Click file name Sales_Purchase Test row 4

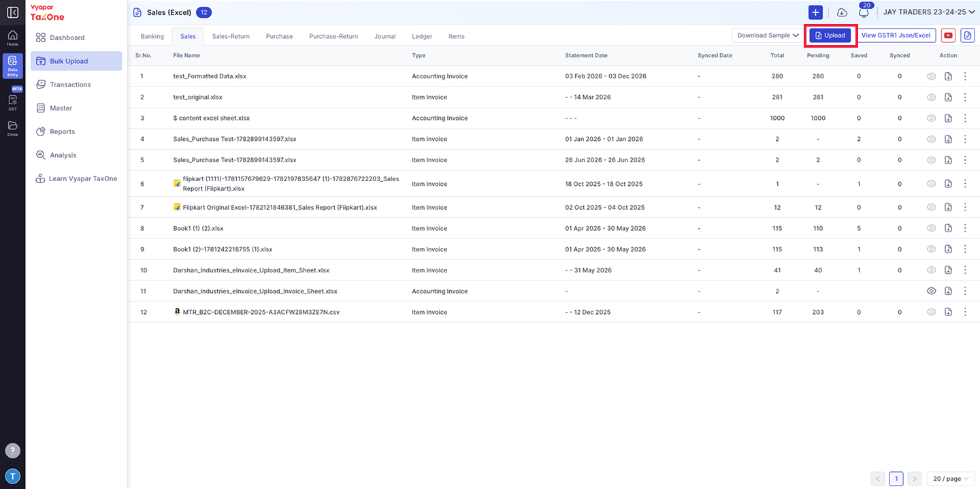(235, 139)
